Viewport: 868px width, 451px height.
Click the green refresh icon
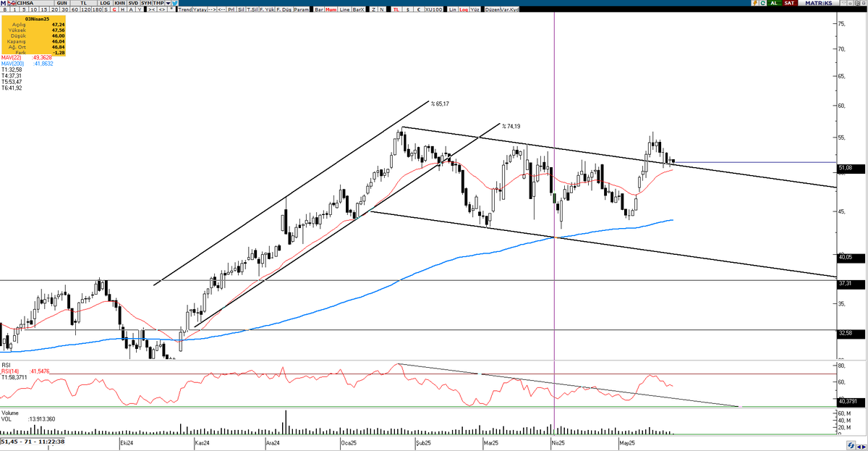(762, 4)
